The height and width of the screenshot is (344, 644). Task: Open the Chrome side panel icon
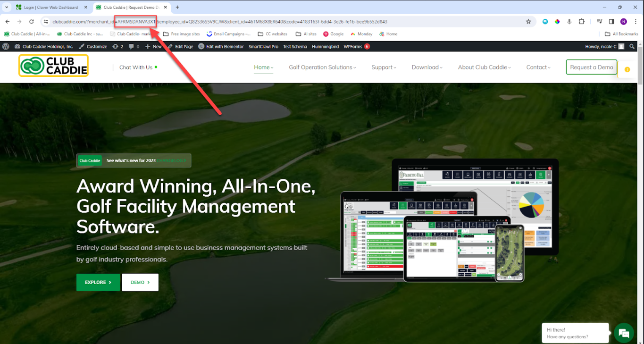tap(611, 22)
